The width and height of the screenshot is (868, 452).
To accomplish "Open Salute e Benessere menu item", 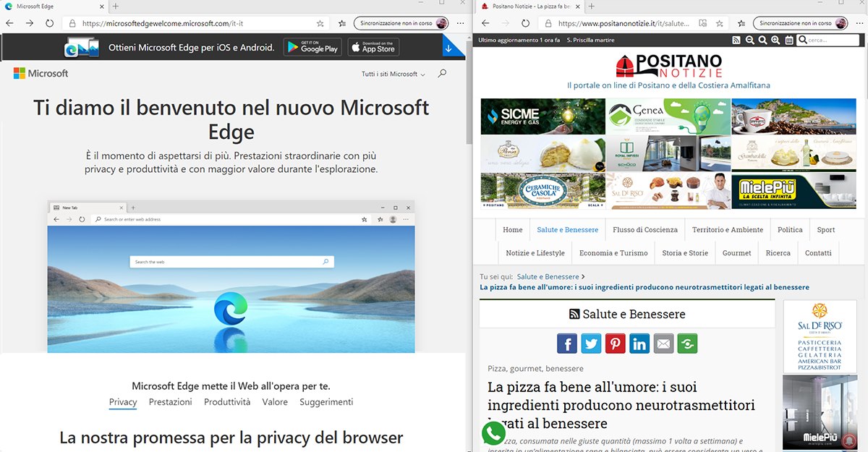I will tap(568, 230).
